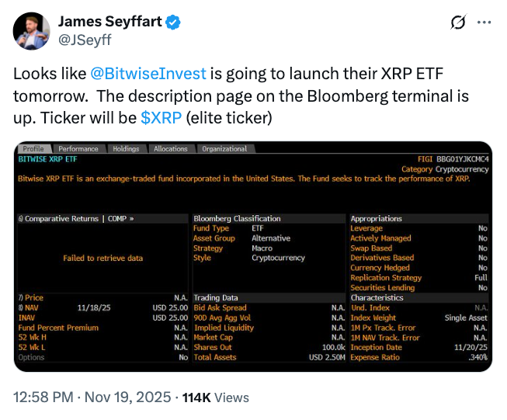Select the Profile tab in terminal
507x420 pixels.
(33, 148)
